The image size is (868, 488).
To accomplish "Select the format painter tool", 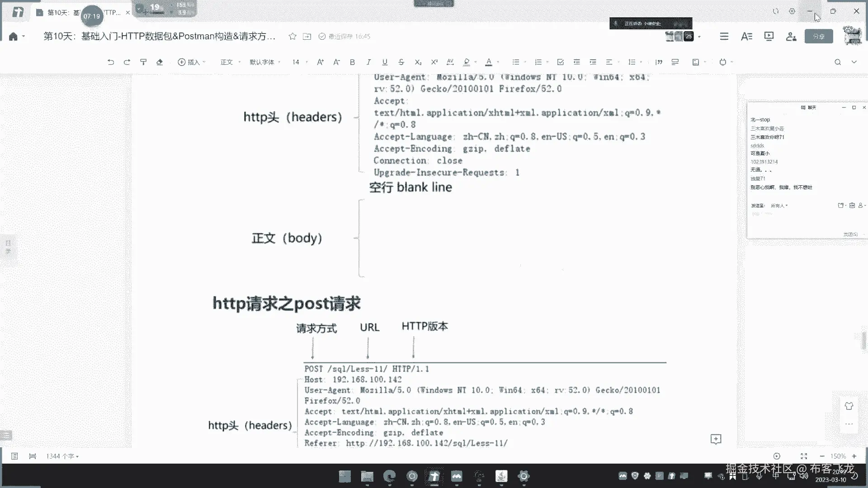I will 143,62.
